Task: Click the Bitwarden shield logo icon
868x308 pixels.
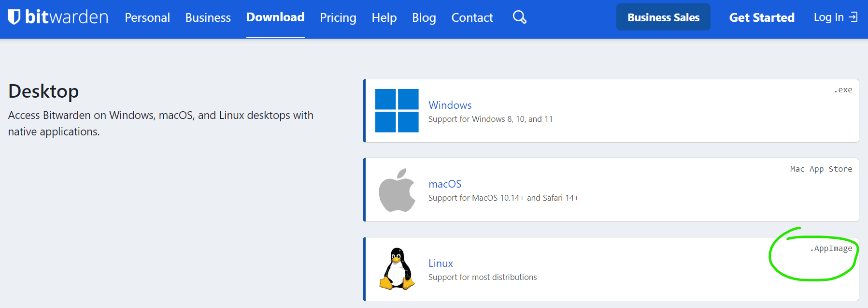Action: 14,17
